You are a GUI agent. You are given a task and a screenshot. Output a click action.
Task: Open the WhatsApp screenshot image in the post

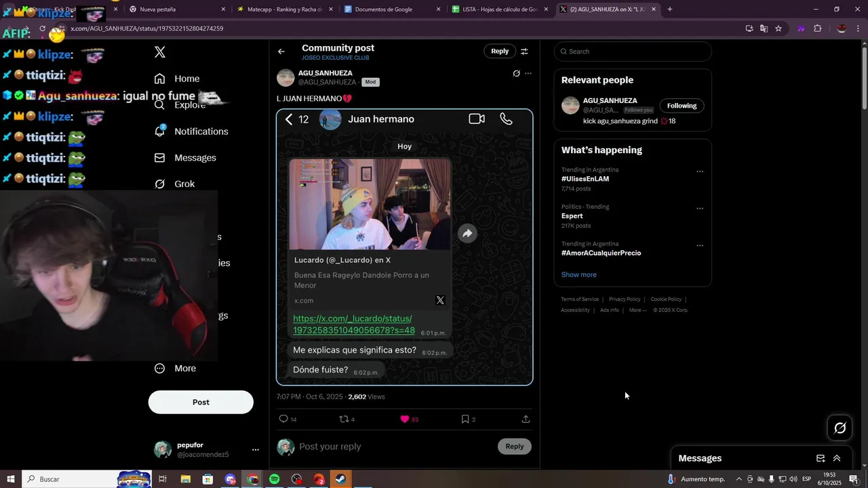click(x=404, y=247)
